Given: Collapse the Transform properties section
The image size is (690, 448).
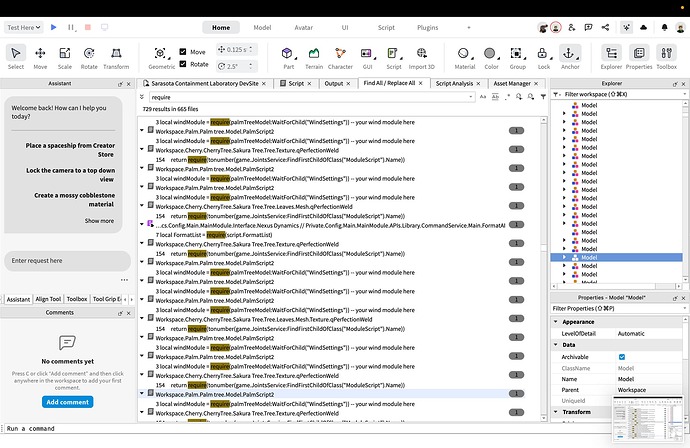Looking at the screenshot, I should point(556,412).
